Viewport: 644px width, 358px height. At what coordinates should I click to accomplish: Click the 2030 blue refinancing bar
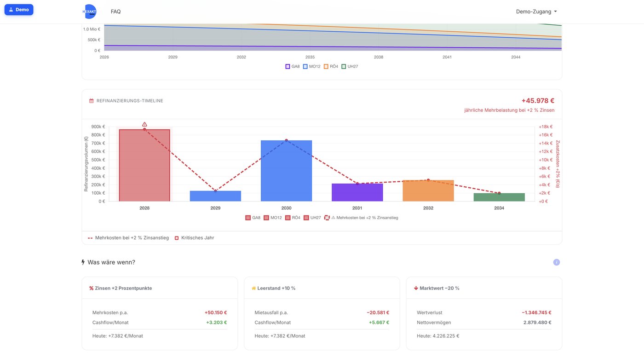286,171
